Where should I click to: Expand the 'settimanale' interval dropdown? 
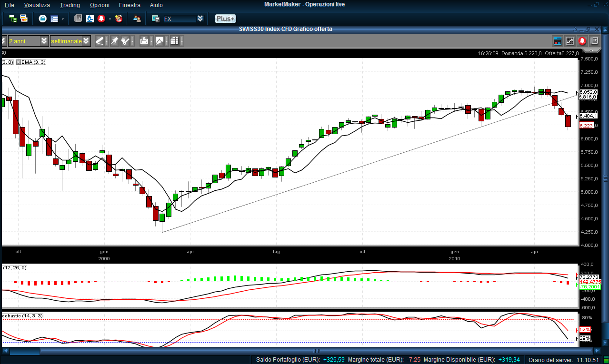(x=86, y=41)
